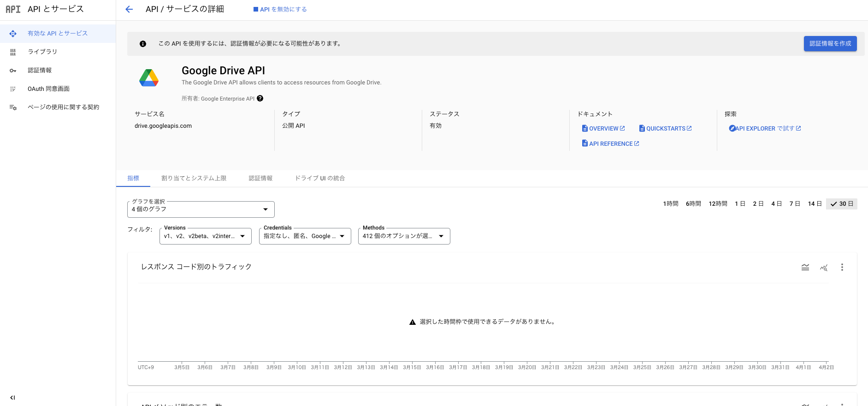This screenshot has width=868, height=406.
Task: Click the document icon next to API REFERENCE
Action: pyautogui.click(x=585, y=143)
